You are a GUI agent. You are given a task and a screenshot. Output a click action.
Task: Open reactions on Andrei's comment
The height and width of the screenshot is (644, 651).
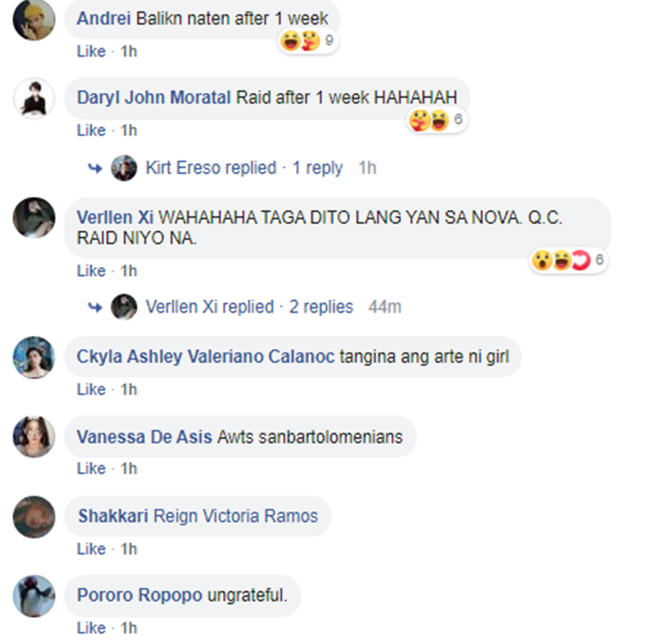point(307,41)
